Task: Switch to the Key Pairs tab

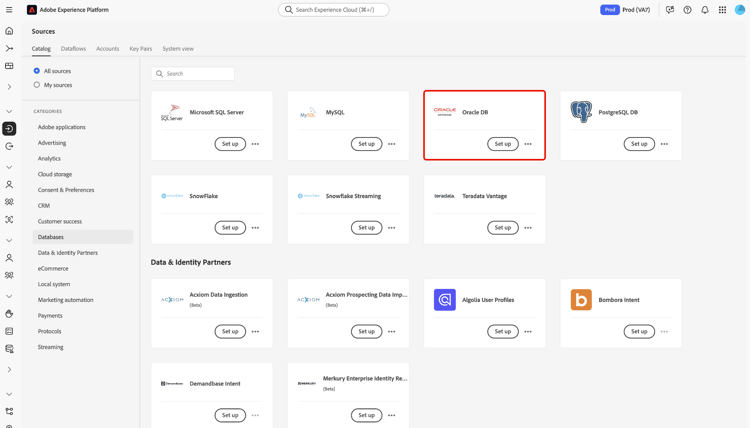Action: click(141, 49)
